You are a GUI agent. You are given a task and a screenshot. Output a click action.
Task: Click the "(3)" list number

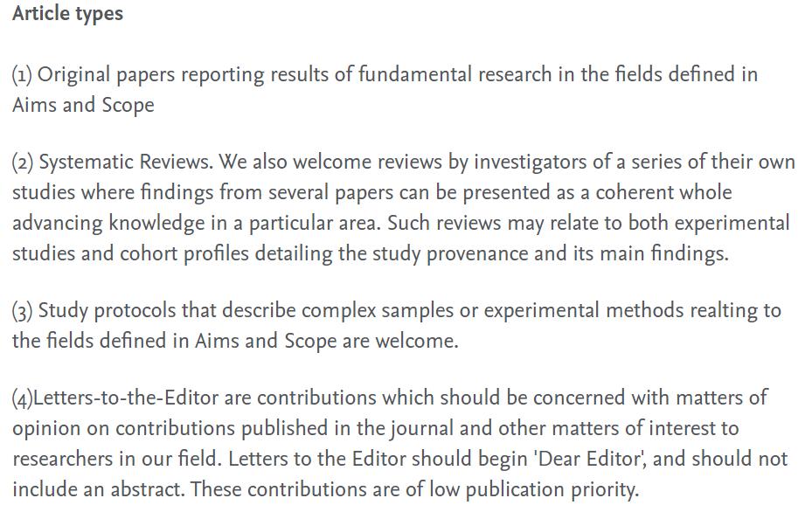click(x=23, y=310)
